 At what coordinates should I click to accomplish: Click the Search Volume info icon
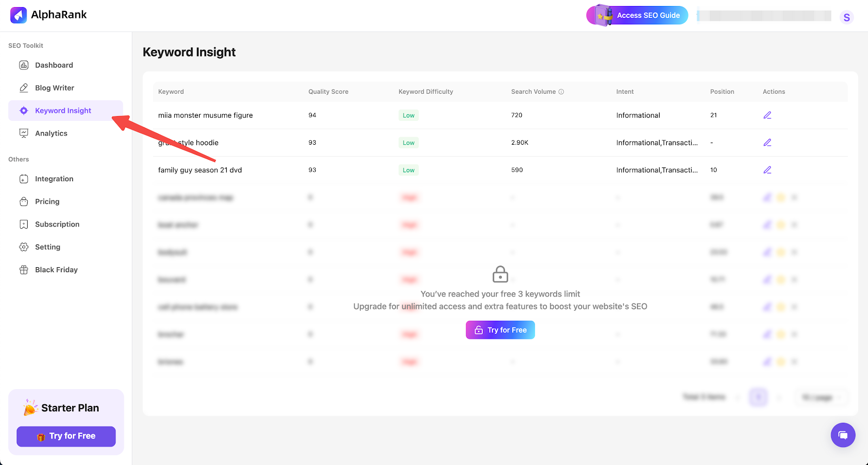(561, 92)
